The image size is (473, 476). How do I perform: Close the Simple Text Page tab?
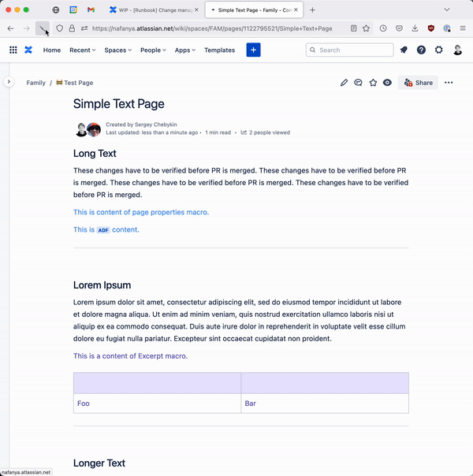tap(296, 10)
